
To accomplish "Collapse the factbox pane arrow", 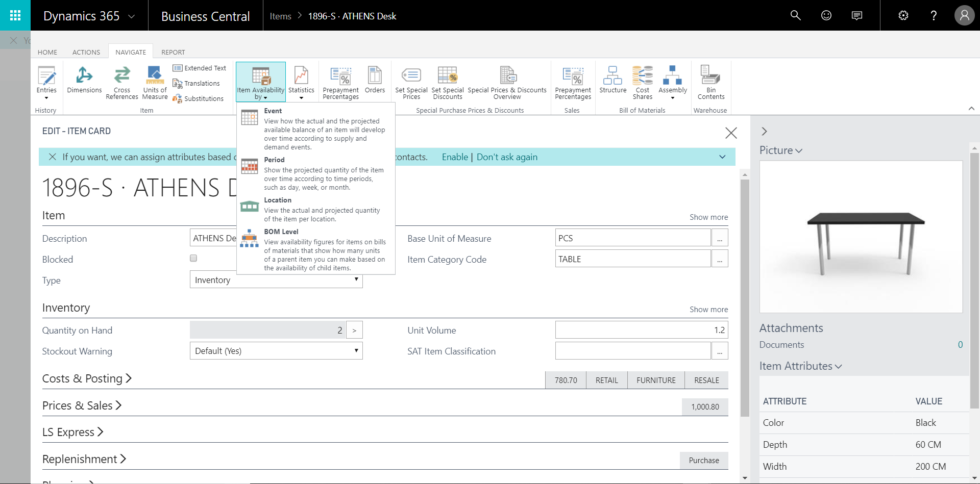I will coord(764,131).
